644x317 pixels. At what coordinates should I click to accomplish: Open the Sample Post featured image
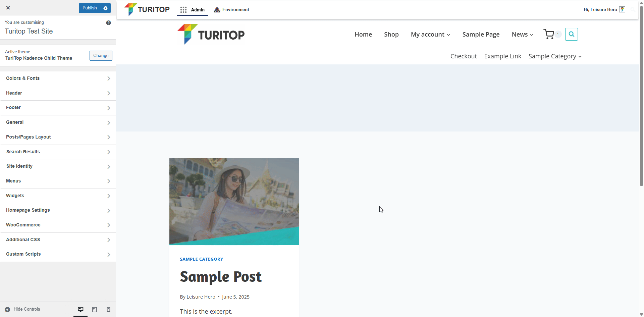point(234,202)
